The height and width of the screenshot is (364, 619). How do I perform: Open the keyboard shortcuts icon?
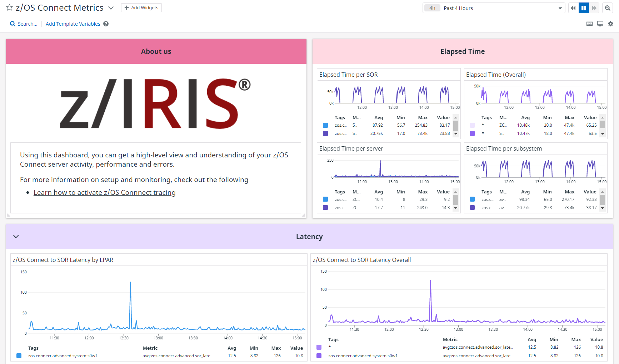pyautogui.click(x=590, y=24)
